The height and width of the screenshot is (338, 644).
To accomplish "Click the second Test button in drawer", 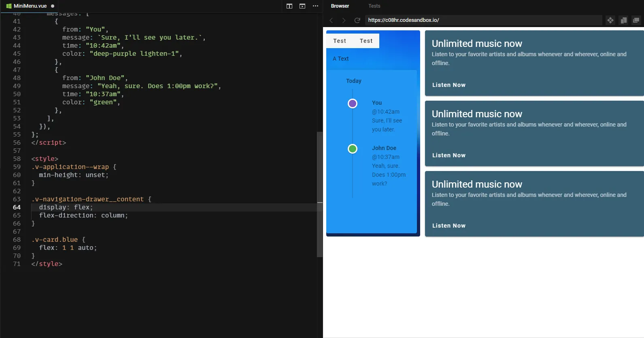I will pyautogui.click(x=366, y=41).
